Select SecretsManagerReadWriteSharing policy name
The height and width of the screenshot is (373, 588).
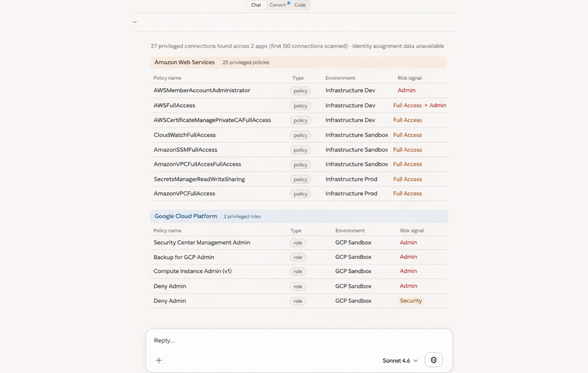click(x=199, y=179)
